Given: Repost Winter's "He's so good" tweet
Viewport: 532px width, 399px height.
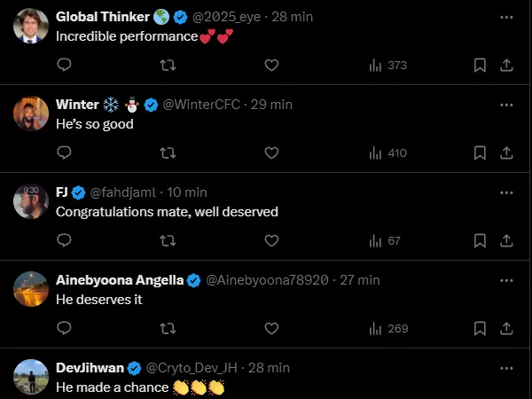Looking at the screenshot, I should point(167,153).
